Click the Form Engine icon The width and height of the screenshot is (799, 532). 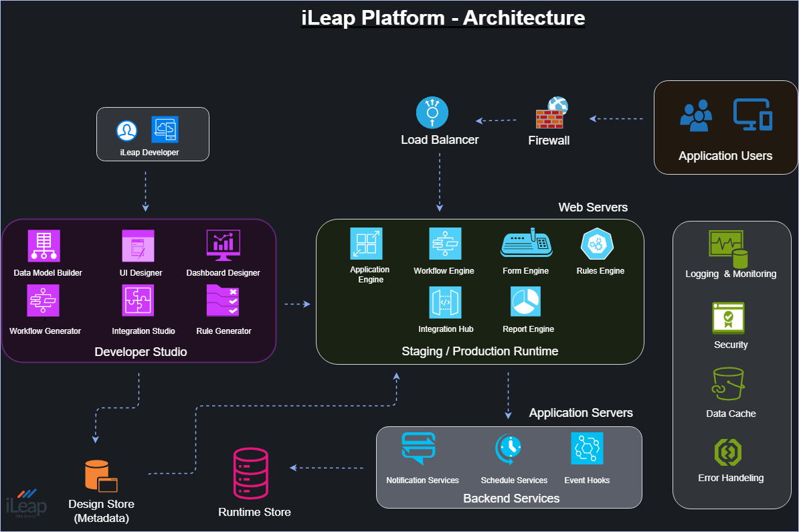527,242
